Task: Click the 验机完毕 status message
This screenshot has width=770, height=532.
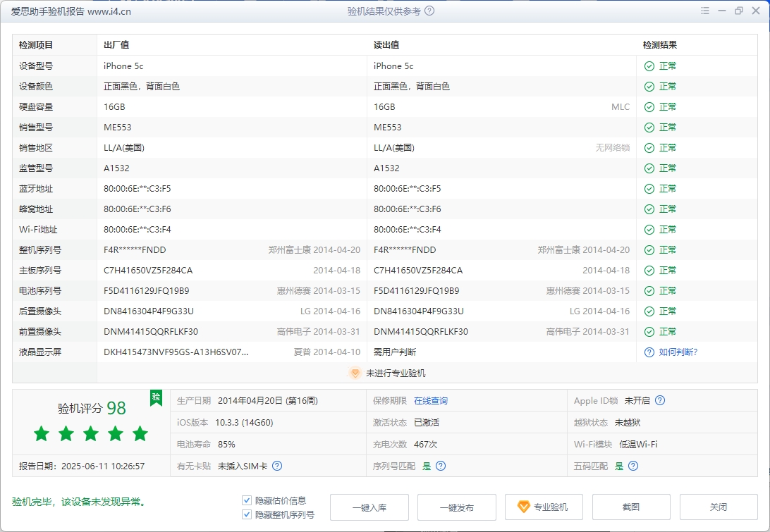Action: point(79,502)
